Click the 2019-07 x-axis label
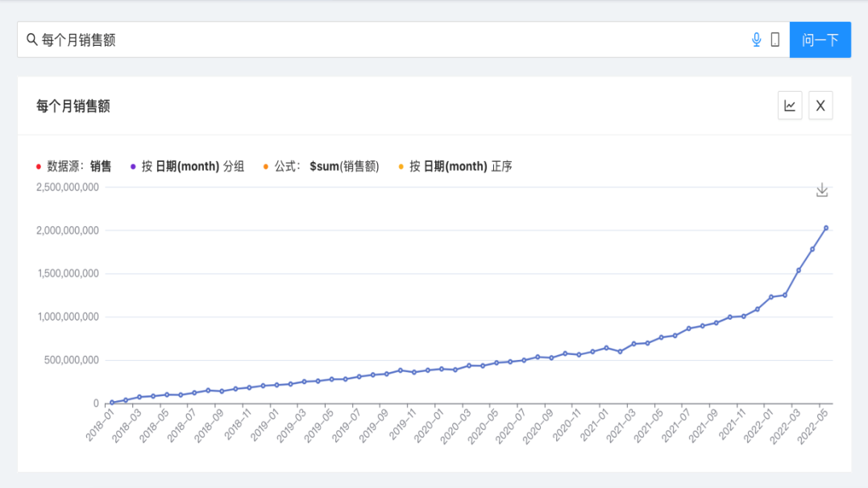Image resolution: width=868 pixels, height=488 pixels. 347,426
